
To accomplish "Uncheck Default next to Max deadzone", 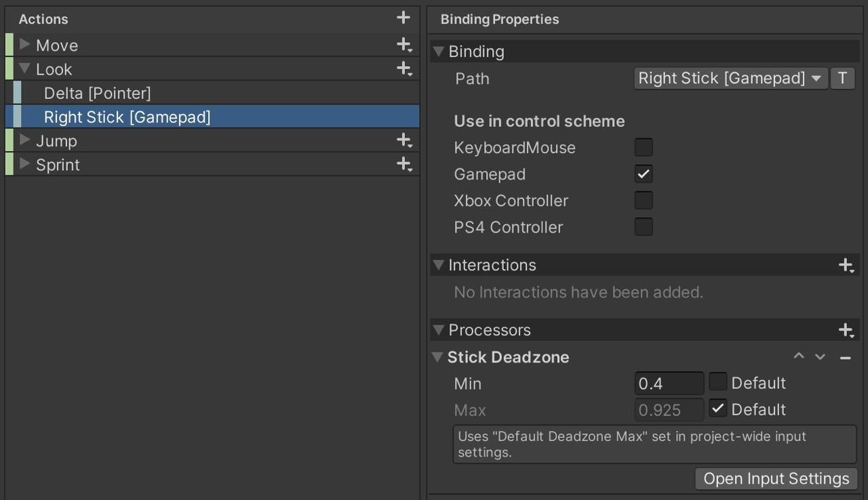I will coord(717,409).
